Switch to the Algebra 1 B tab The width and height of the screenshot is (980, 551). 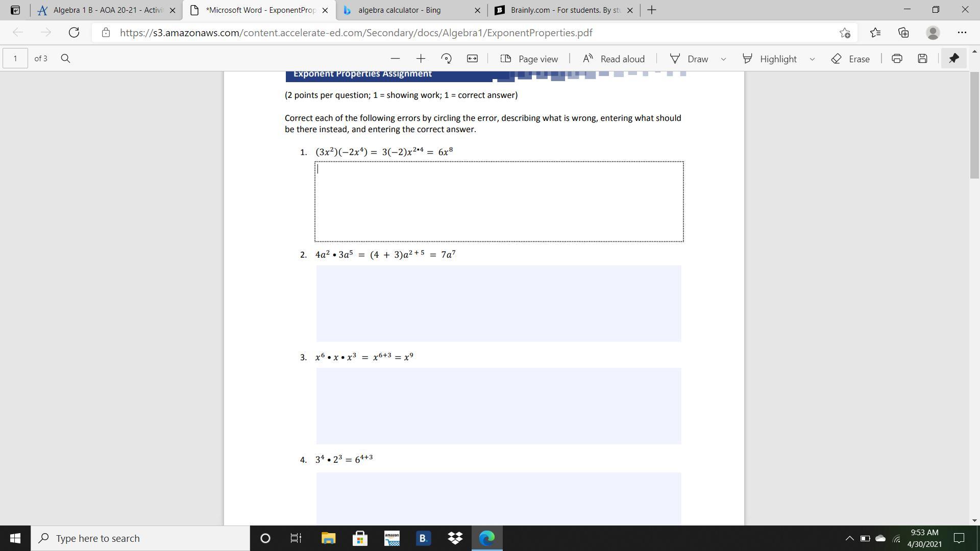click(x=107, y=10)
